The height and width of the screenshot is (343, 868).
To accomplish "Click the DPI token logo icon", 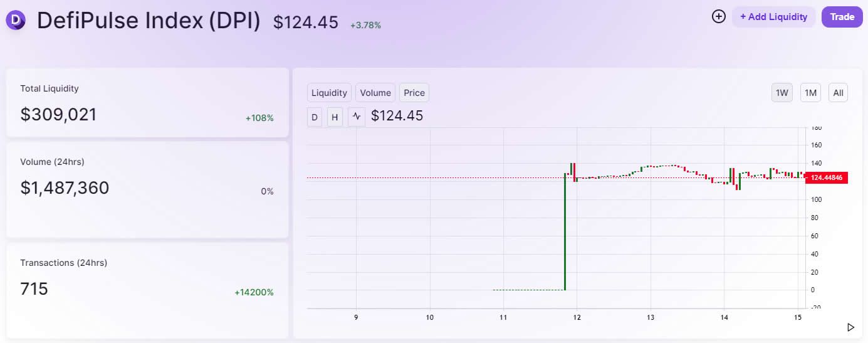I will pyautogui.click(x=16, y=20).
